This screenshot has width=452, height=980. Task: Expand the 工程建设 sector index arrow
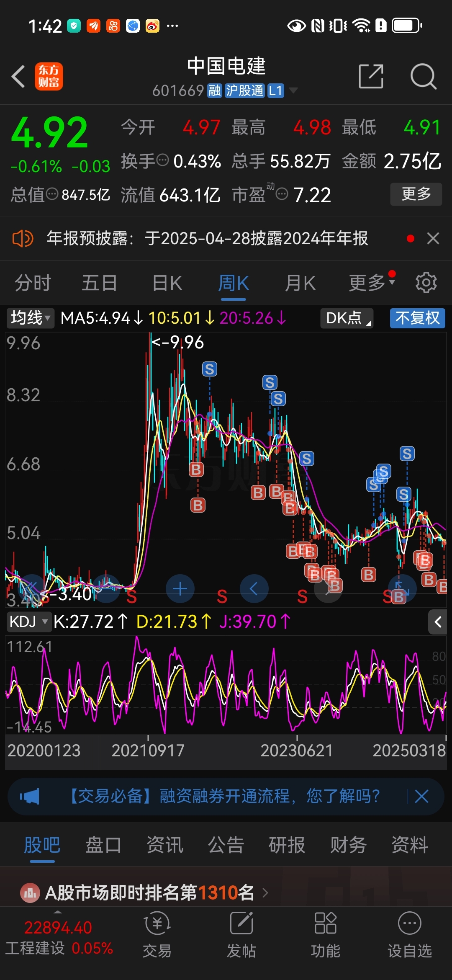58,912
